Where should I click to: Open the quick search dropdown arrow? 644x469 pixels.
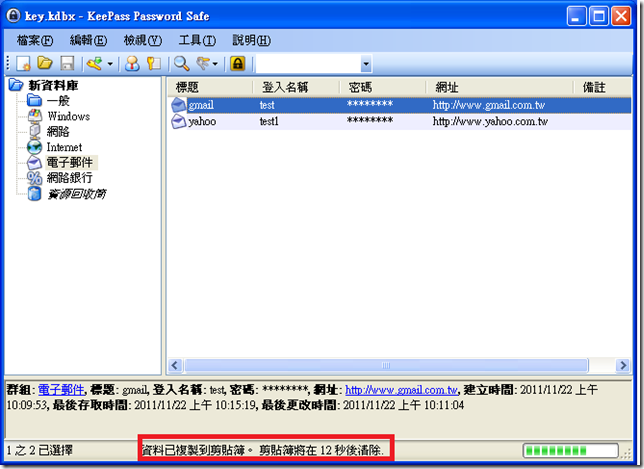pyautogui.click(x=366, y=64)
